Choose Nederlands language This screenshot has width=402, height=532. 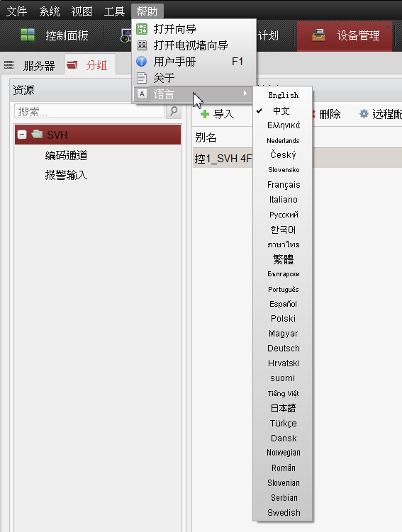pyautogui.click(x=282, y=140)
